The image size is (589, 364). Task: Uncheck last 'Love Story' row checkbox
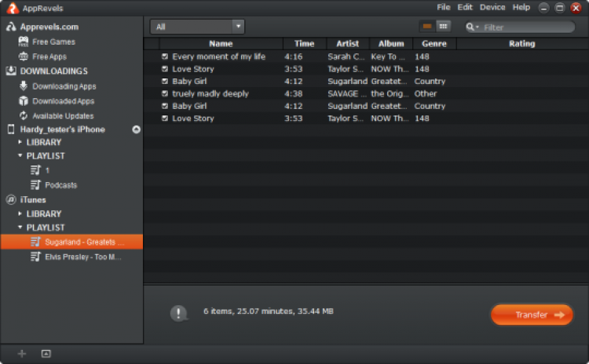[165, 118]
